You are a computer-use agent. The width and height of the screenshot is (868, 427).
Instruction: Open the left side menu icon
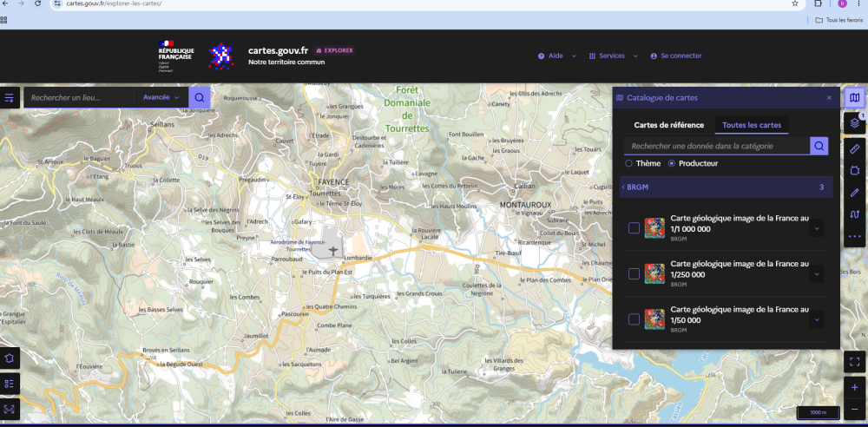10,98
